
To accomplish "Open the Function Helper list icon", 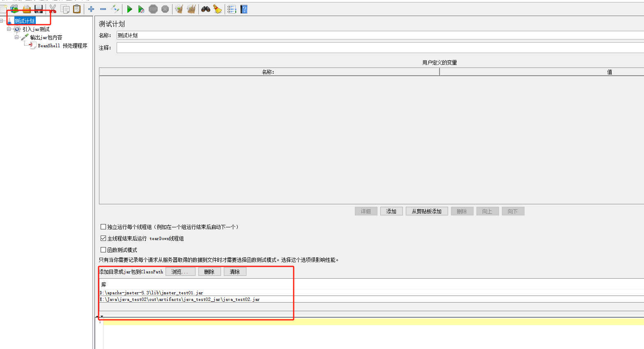I will (x=232, y=9).
